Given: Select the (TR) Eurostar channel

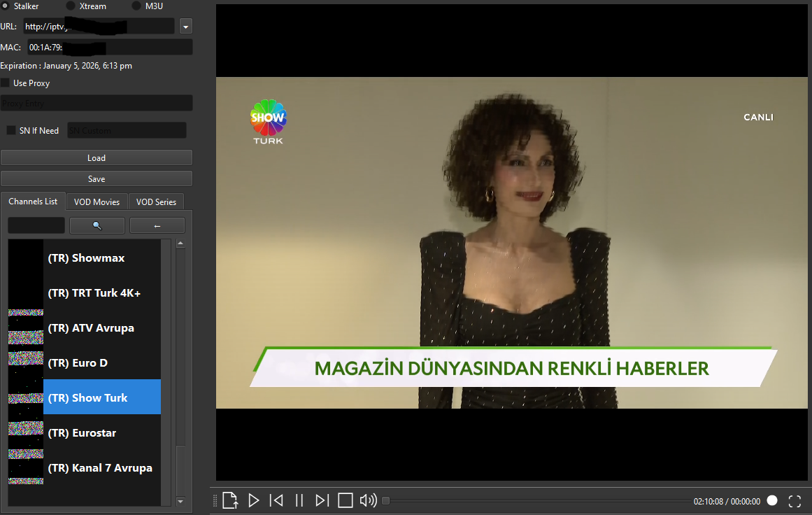Looking at the screenshot, I should (x=102, y=432).
